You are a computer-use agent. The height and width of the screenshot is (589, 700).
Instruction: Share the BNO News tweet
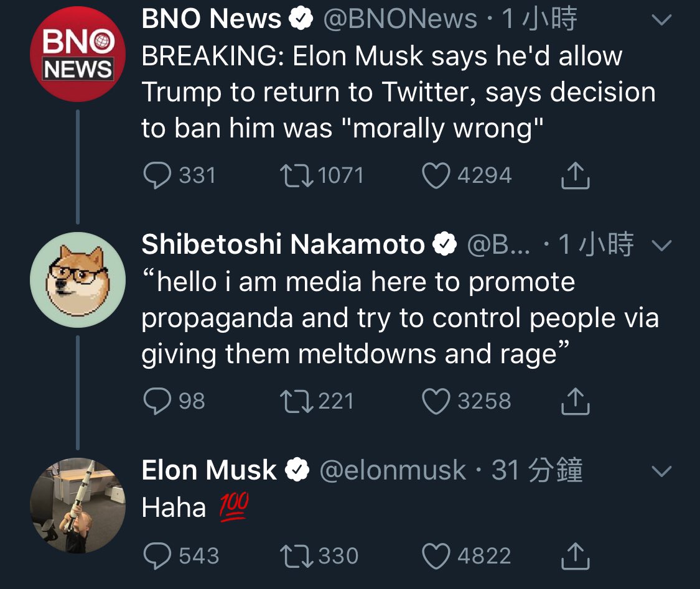tap(575, 175)
